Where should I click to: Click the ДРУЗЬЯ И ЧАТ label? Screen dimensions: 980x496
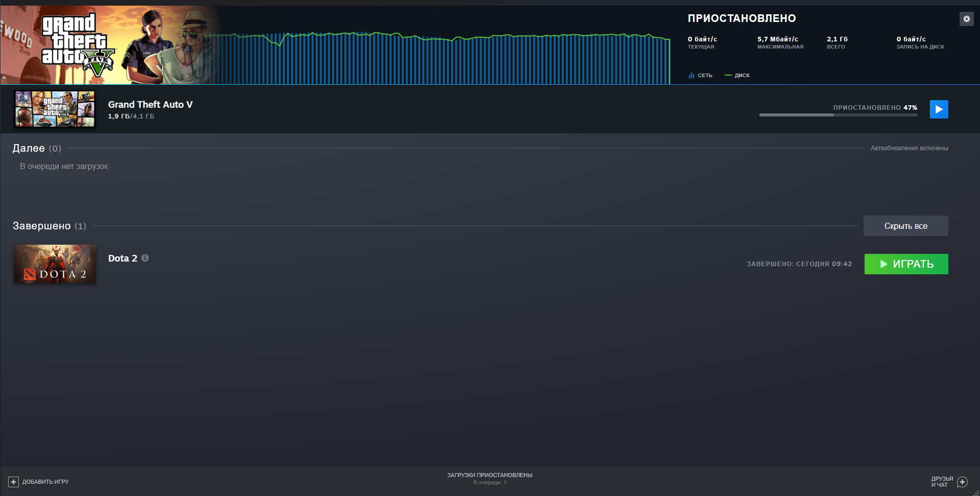click(942, 482)
